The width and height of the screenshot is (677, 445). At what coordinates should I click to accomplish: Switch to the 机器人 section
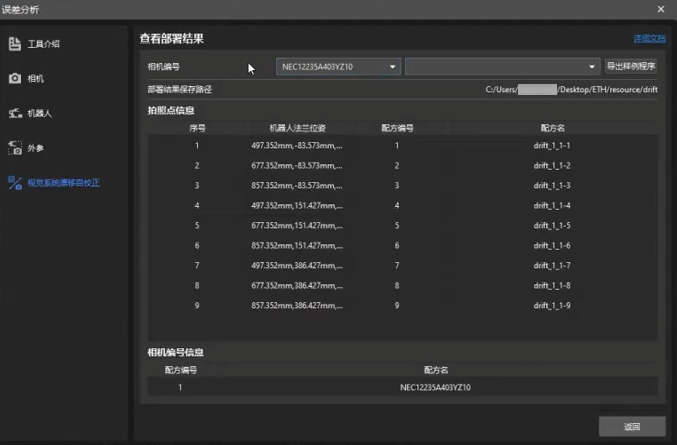tap(39, 113)
